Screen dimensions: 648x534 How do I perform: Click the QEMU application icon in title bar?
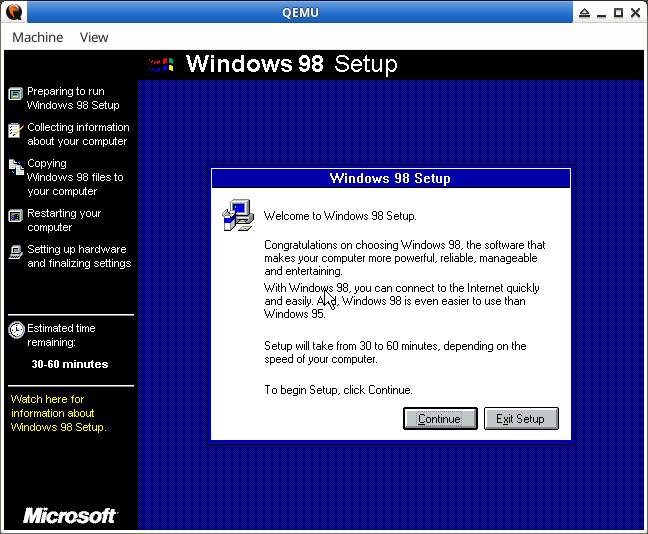(x=11, y=12)
